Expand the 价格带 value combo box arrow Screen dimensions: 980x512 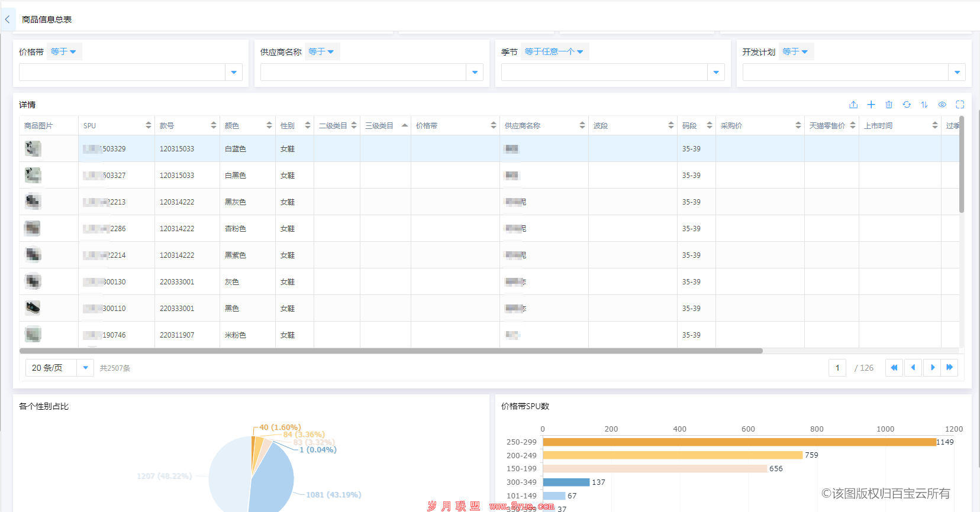pyautogui.click(x=234, y=72)
